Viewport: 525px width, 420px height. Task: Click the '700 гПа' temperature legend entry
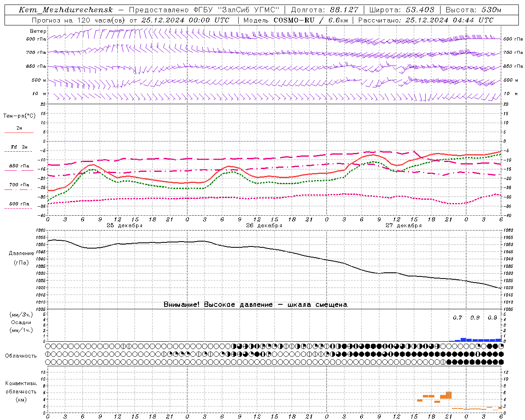coord(19,185)
